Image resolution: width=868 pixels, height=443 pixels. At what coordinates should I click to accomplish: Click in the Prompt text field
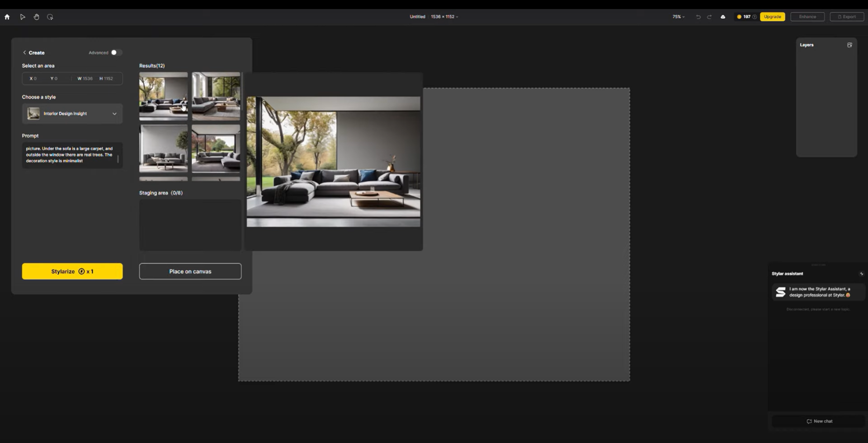click(70, 155)
